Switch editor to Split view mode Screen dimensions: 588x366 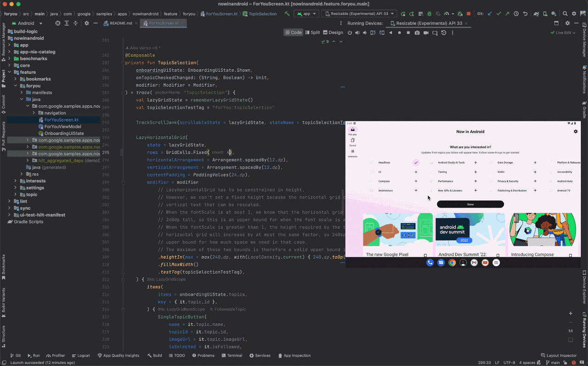coord(312,33)
